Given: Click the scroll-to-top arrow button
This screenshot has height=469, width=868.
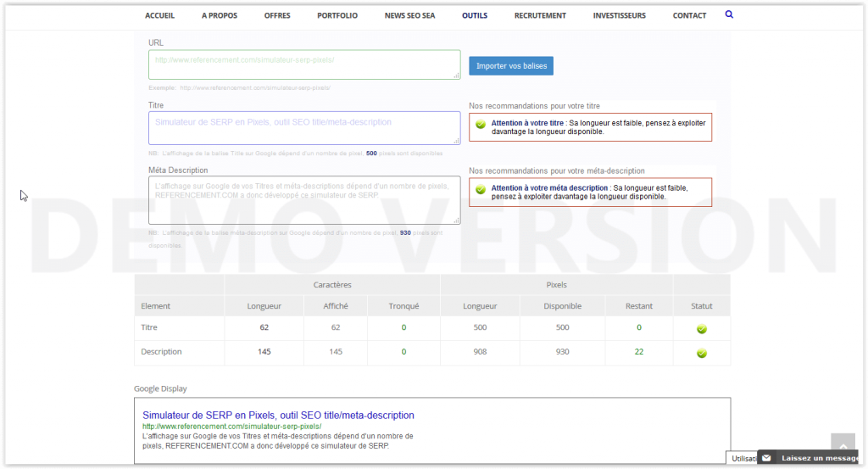Looking at the screenshot, I should coord(843,445).
